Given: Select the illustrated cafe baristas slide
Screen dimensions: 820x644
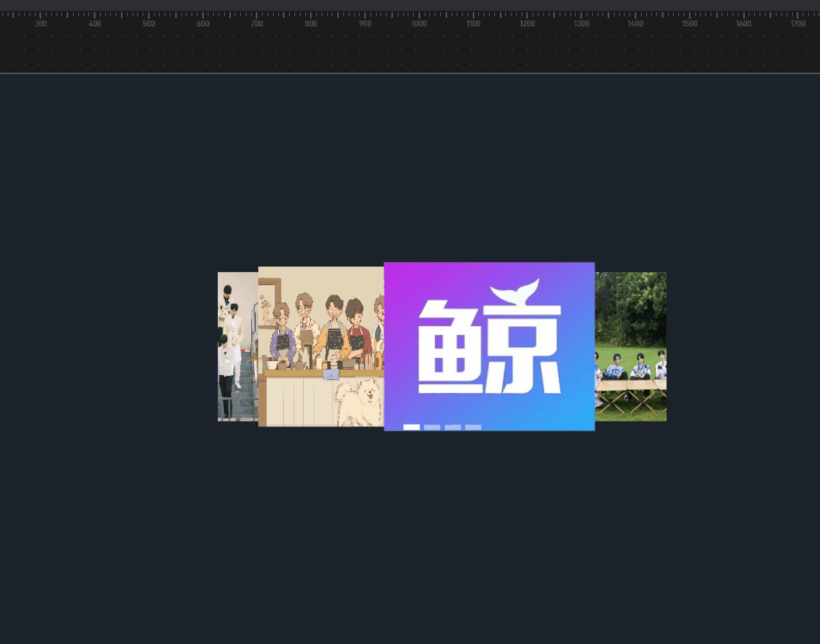Looking at the screenshot, I should click(321, 346).
